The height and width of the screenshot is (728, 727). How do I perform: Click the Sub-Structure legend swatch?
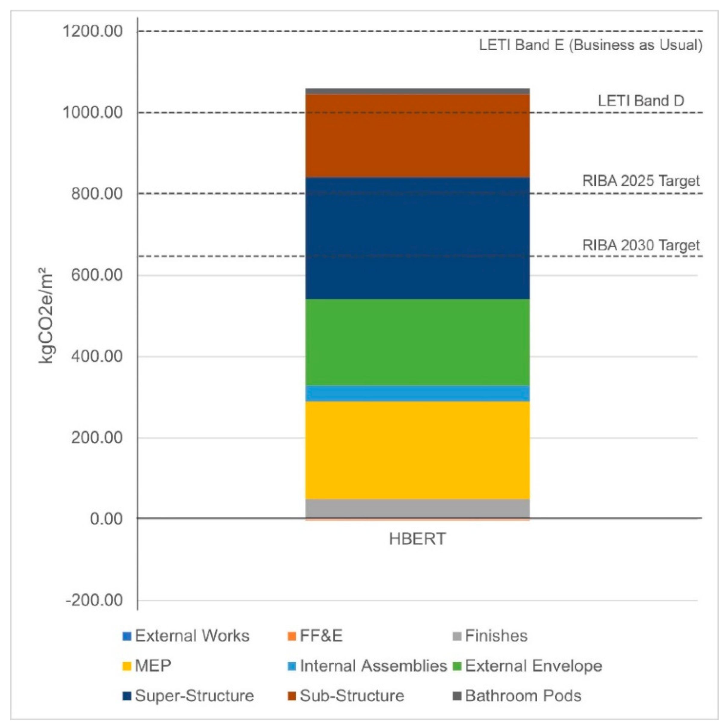[292, 696]
